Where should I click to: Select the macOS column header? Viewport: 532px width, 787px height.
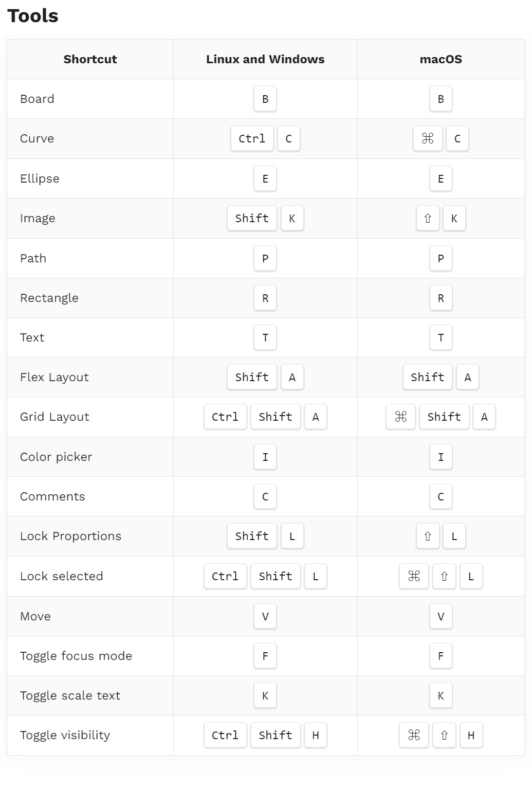[441, 59]
